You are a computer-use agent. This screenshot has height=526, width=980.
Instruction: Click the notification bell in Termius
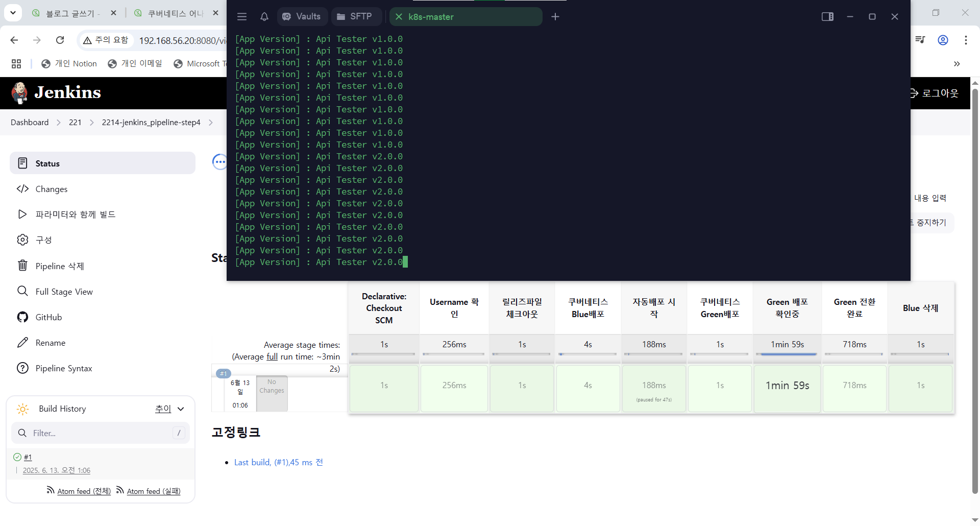(x=264, y=17)
